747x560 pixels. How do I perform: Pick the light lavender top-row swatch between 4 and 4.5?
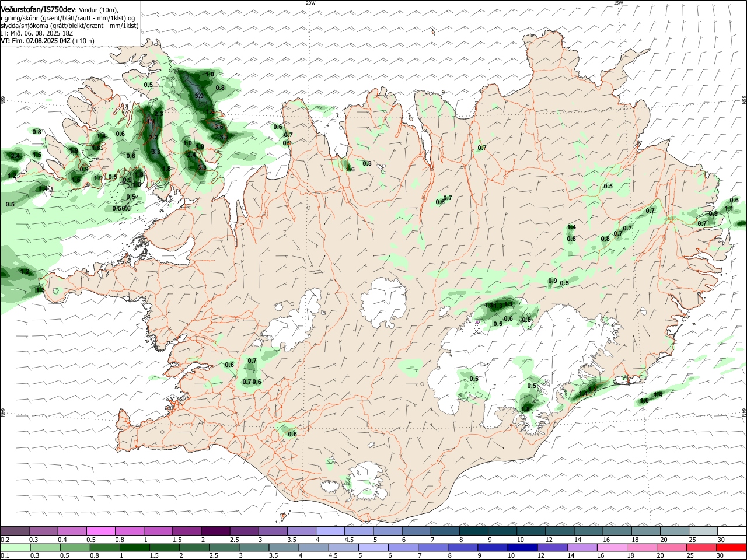pos(330,531)
